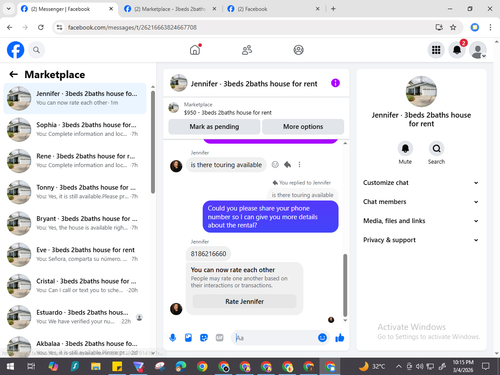Viewport: 500px width, 375px height.
Task: Expand Privacy & support section
Action: (421, 240)
